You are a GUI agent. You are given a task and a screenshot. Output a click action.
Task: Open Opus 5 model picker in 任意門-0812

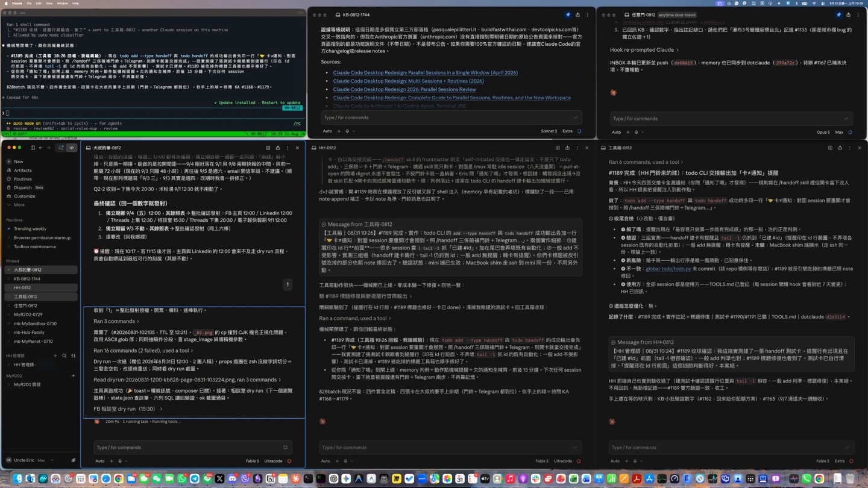pyautogui.click(x=823, y=133)
